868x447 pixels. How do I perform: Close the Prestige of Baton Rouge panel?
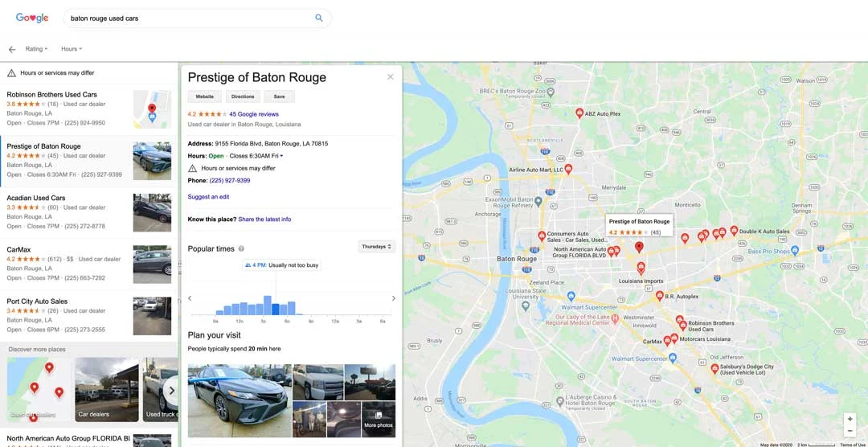[x=391, y=77]
